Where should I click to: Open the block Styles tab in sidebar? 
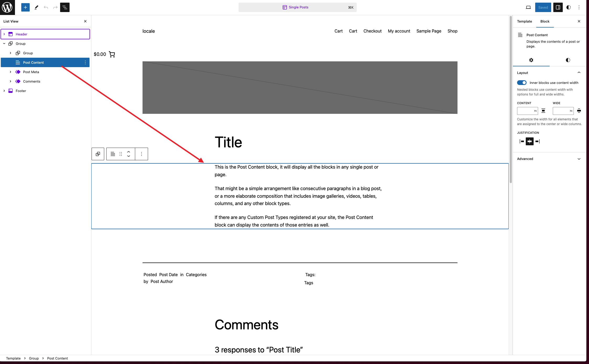pos(568,60)
